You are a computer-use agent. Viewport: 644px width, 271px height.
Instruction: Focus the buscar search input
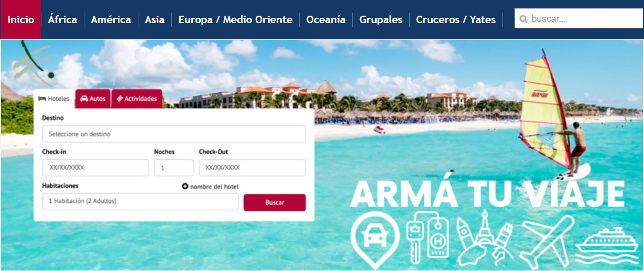point(578,18)
